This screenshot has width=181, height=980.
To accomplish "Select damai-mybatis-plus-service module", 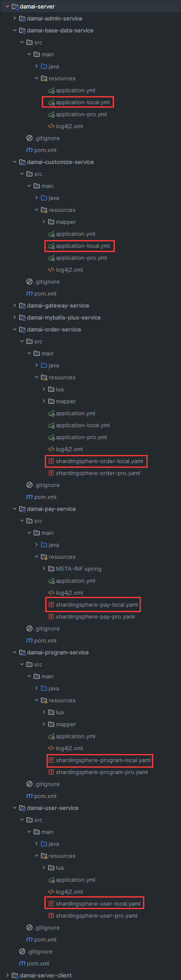I will coord(64,317).
